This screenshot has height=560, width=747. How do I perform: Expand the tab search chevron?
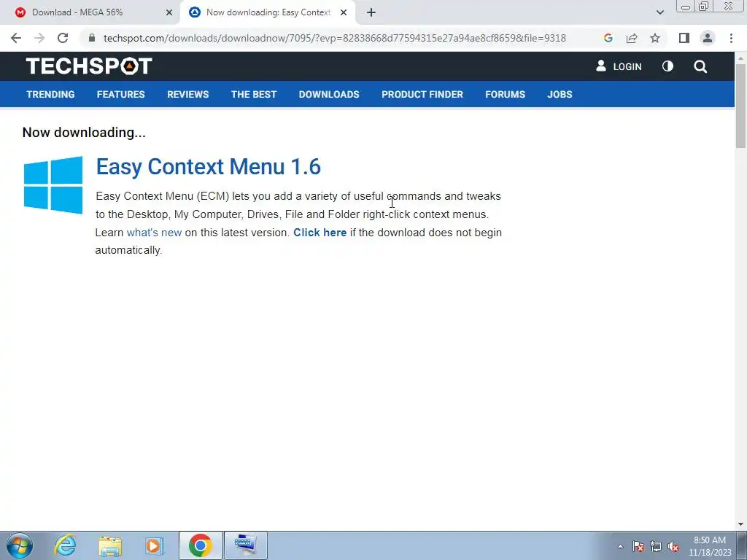point(659,12)
